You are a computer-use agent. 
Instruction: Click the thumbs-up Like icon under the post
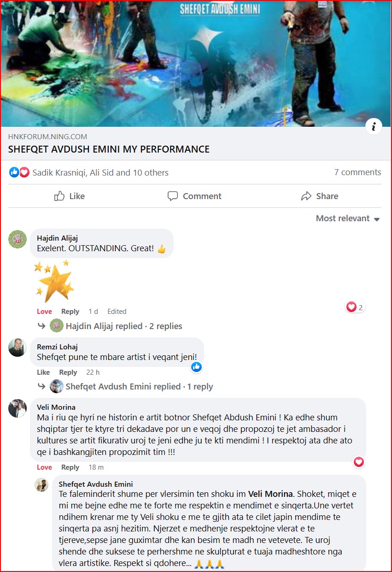point(59,196)
